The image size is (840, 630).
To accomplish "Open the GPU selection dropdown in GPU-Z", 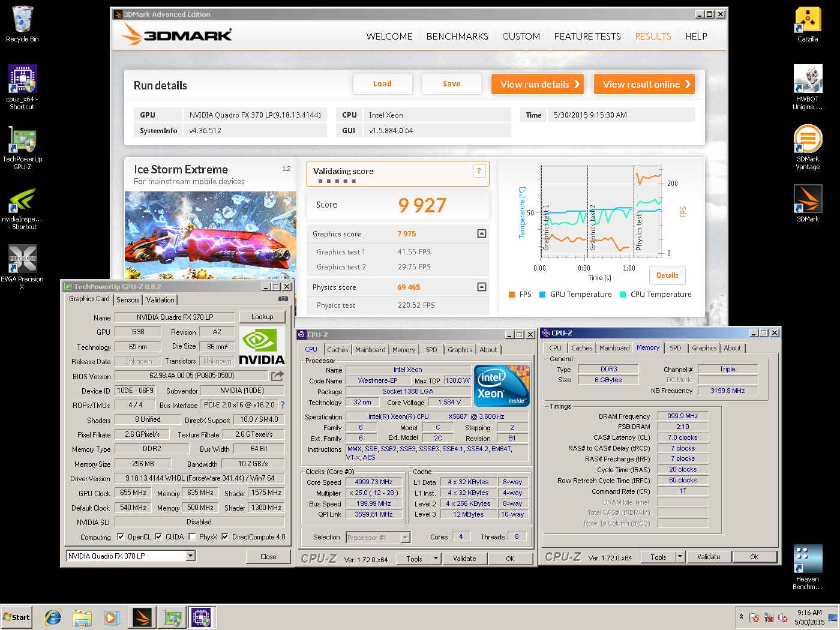I will click(190, 556).
